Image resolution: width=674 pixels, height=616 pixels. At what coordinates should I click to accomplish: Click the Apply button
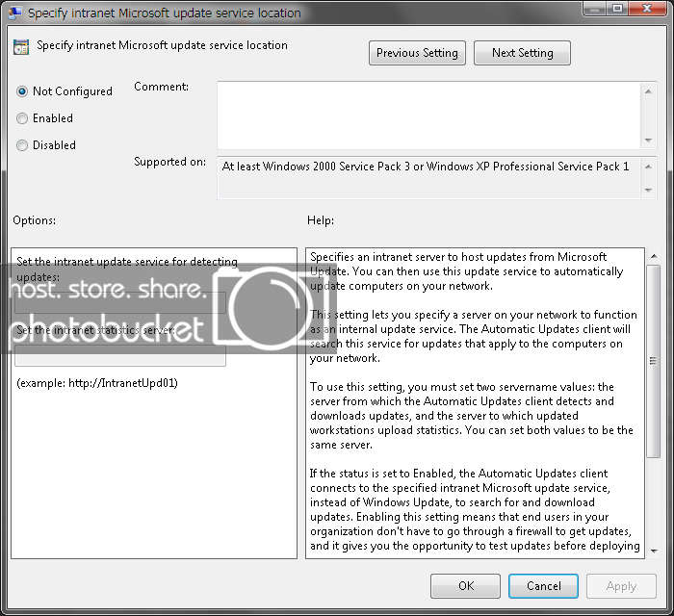(x=621, y=586)
